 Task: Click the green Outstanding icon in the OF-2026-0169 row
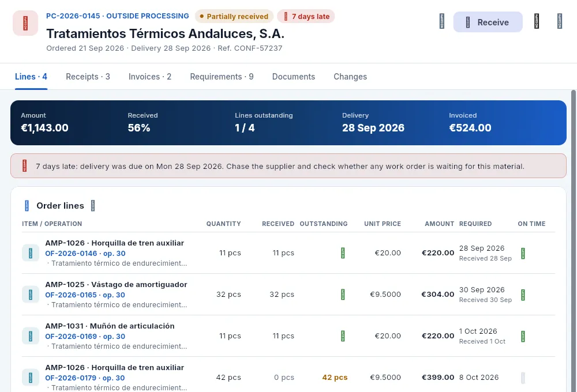pyautogui.click(x=343, y=336)
